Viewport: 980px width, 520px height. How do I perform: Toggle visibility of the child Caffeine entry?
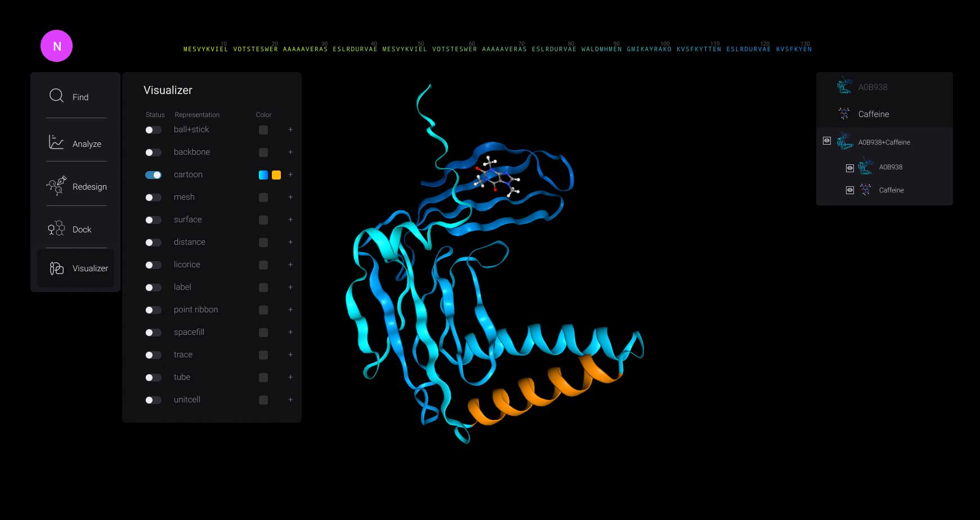(850, 190)
